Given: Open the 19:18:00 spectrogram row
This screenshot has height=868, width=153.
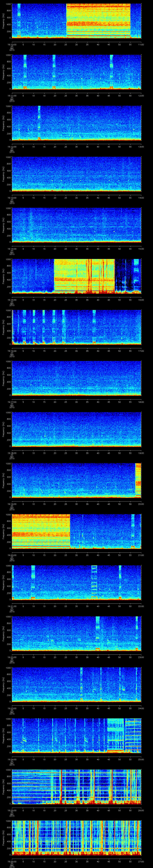Looking at the screenshot, I should tap(76, 429).
